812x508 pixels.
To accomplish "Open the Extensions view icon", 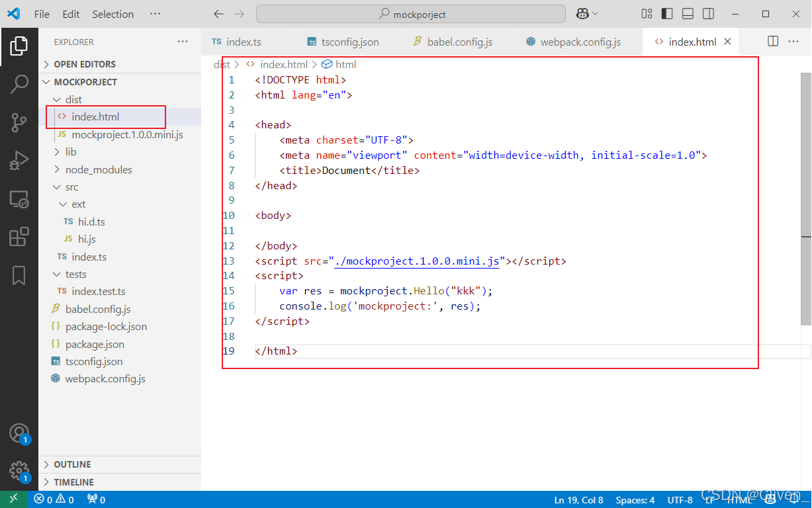I will pyautogui.click(x=19, y=237).
